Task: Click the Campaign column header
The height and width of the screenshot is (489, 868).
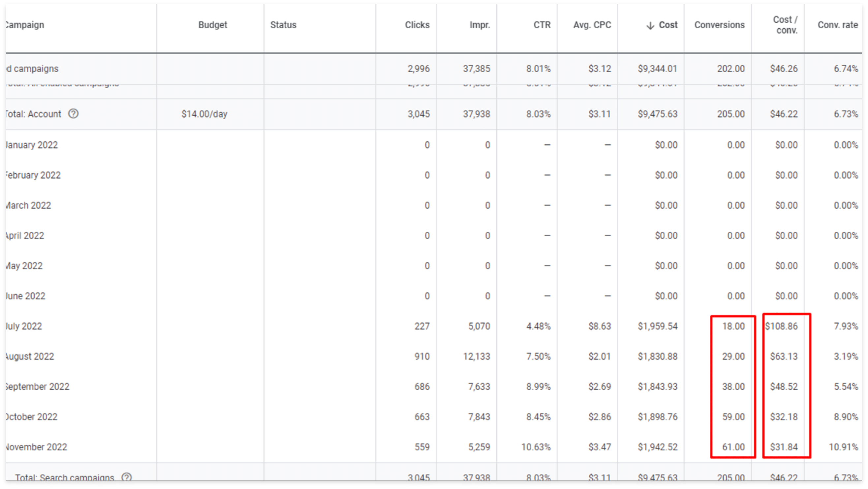Action: coord(25,25)
